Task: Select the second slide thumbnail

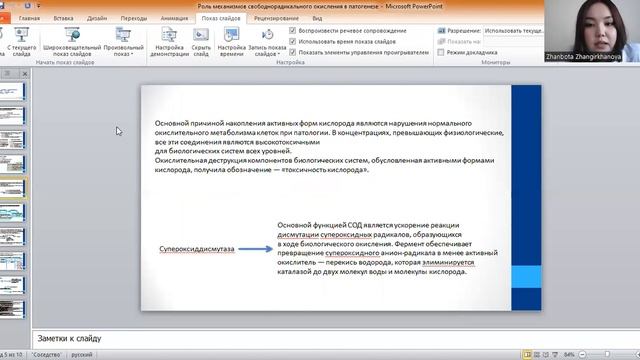Action: (12, 116)
